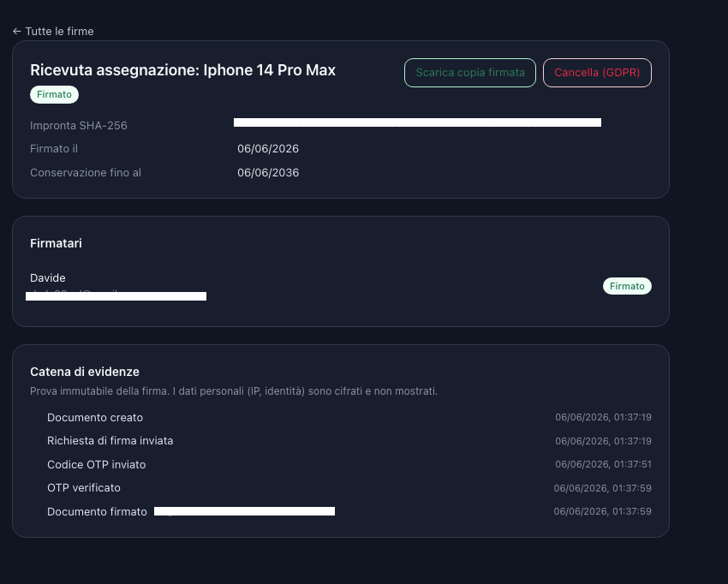This screenshot has width=728, height=584.
Task: Select the Documento creato event
Action: click(95, 417)
